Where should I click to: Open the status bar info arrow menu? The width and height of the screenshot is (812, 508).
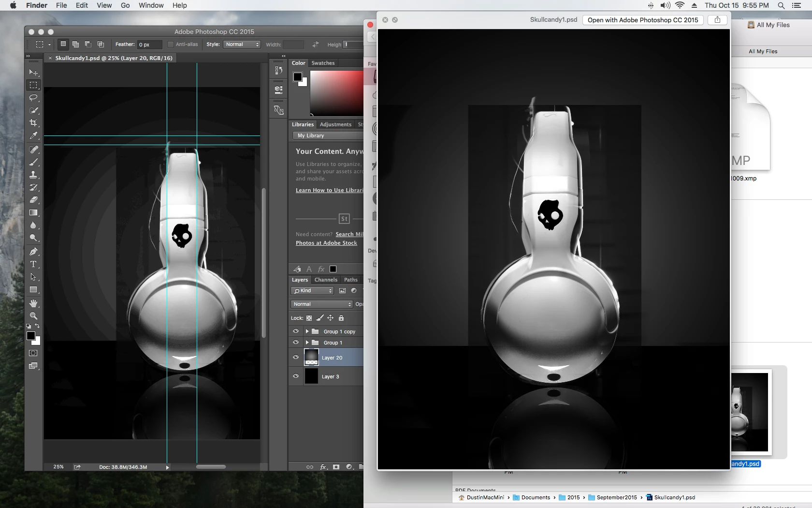[168, 467]
